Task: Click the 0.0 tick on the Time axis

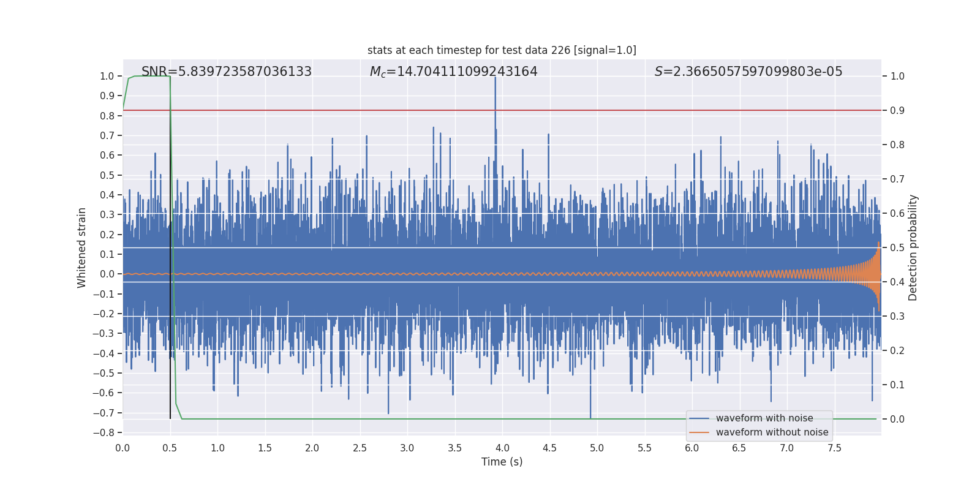Action: [123, 448]
